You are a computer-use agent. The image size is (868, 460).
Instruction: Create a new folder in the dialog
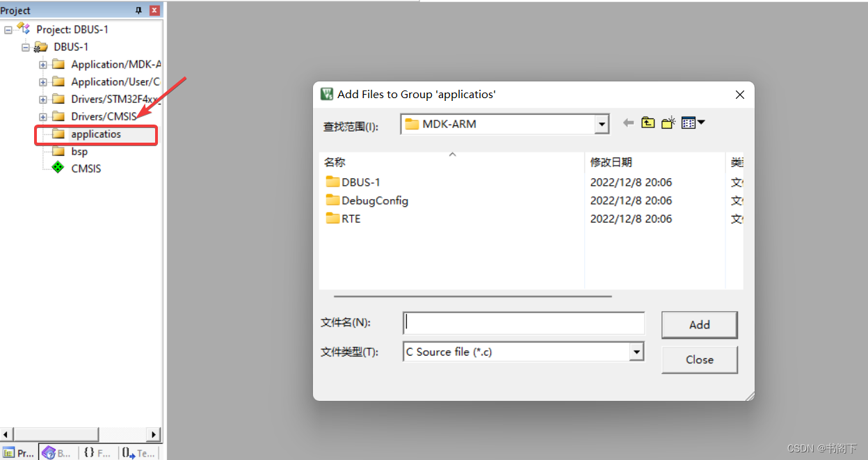(668, 122)
